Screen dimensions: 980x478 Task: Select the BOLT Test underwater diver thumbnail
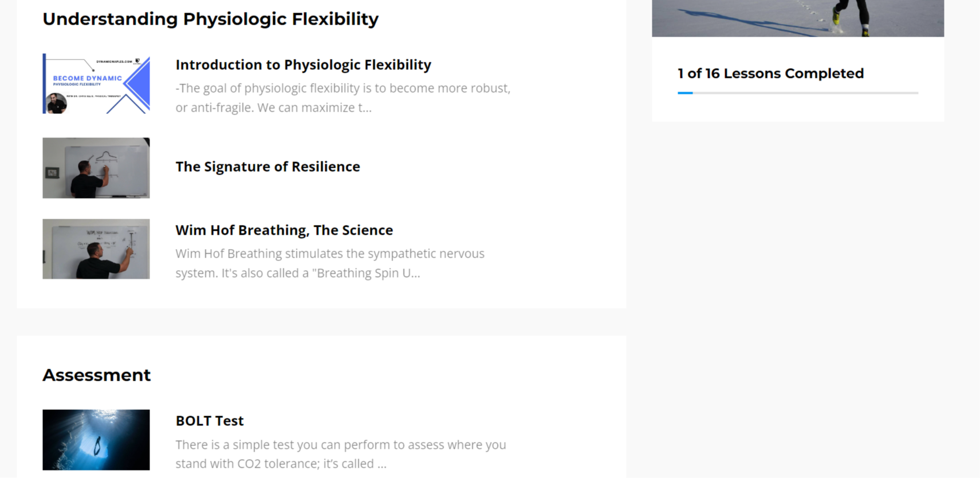click(96, 440)
